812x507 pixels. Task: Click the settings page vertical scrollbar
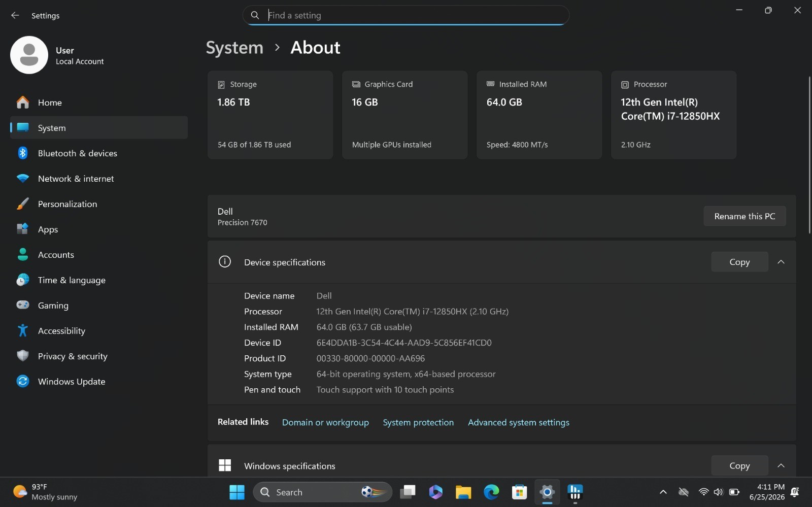[x=809, y=155]
